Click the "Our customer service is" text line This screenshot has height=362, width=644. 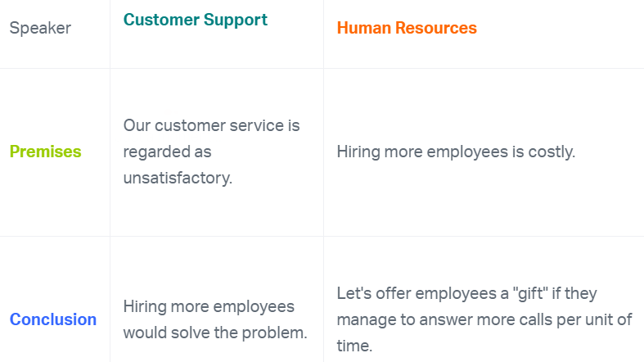pyautogui.click(x=211, y=125)
